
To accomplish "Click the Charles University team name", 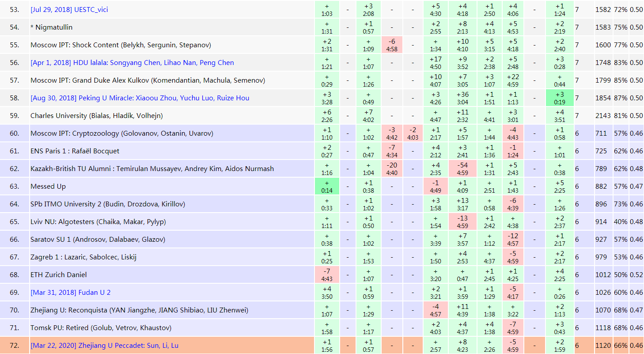I will point(96,116).
